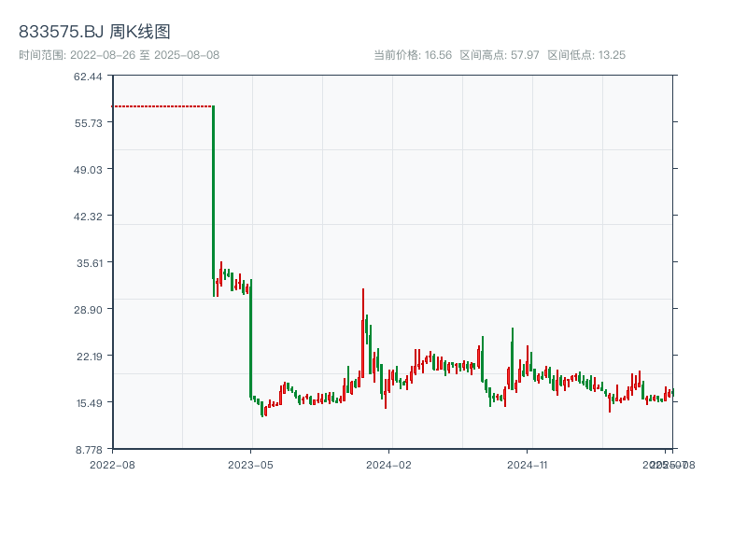Click the x-axis label 2022-08

(112, 465)
